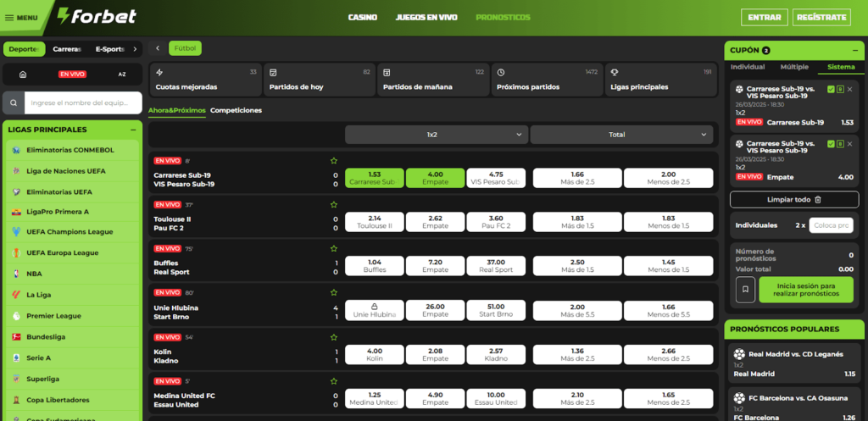Viewport: 868px width, 421px height.
Task: Switch to the Competiciones tab
Action: pos(236,110)
